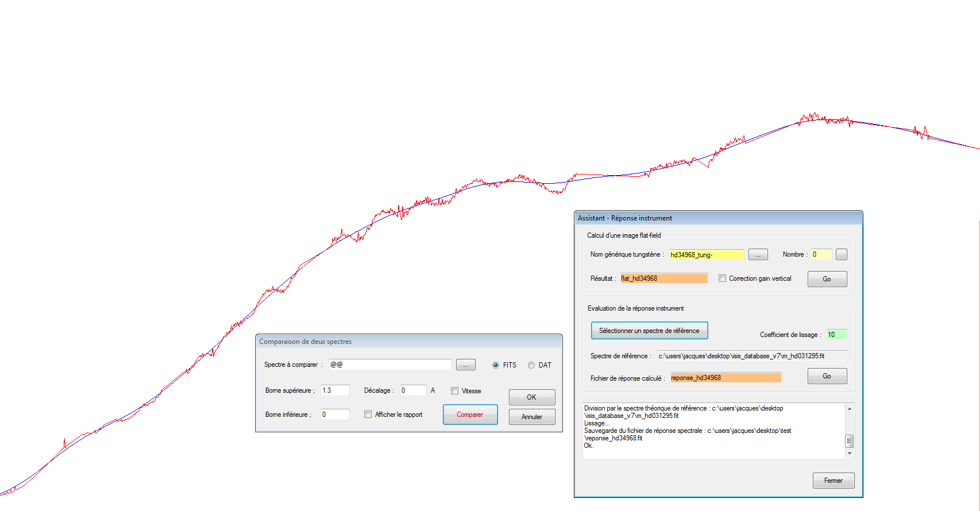Click the log scrollbar up arrow
Image resolution: width=980 pixels, height=511 pixels.
[x=850, y=409]
